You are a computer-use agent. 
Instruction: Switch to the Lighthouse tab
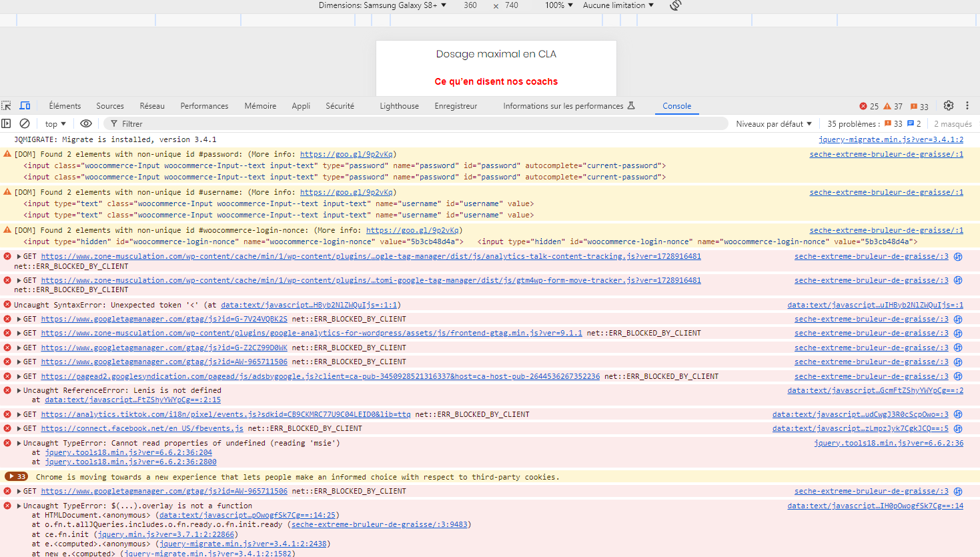(x=399, y=106)
